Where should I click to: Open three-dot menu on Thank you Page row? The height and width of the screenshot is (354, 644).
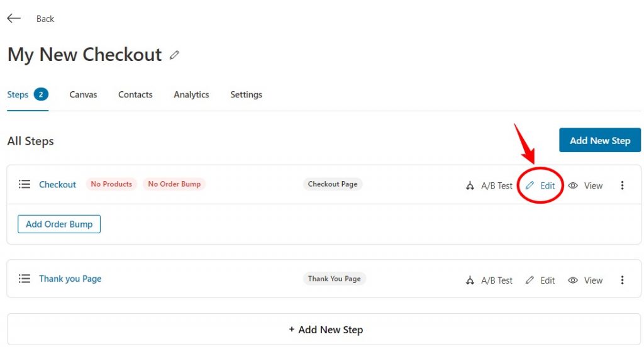point(622,280)
